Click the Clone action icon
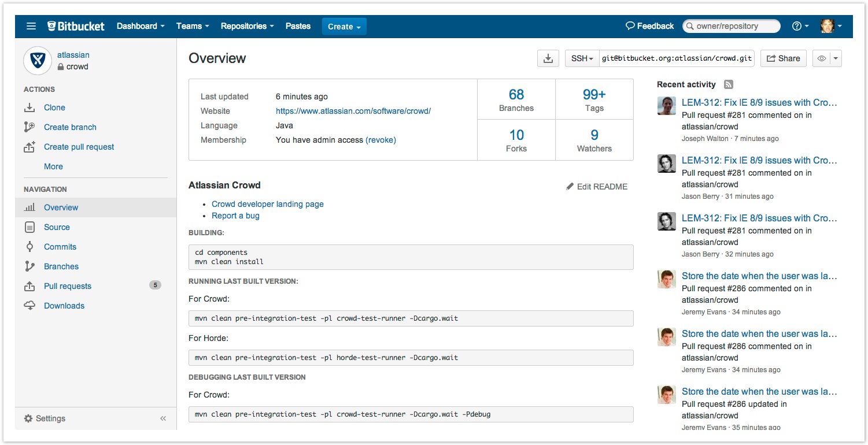The width and height of the screenshot is (868, 445). [29, 107]
